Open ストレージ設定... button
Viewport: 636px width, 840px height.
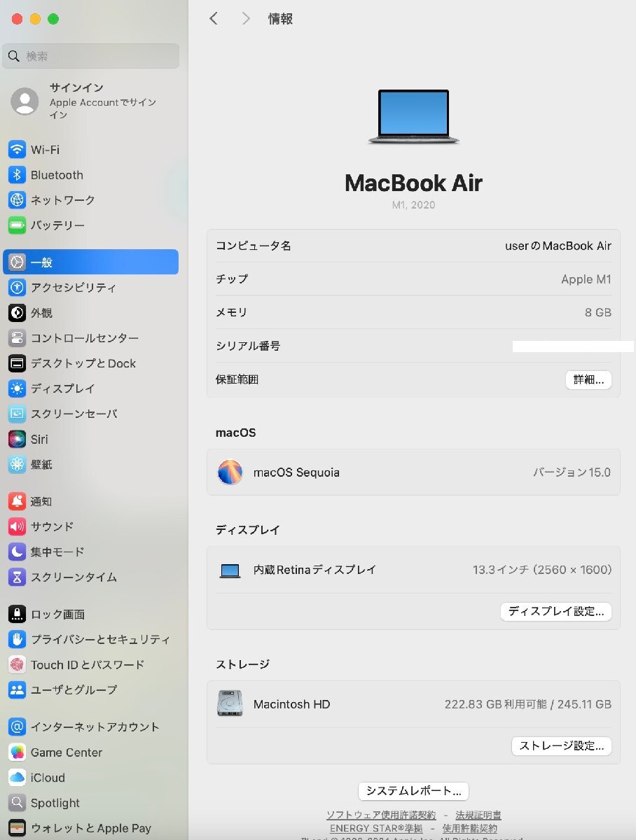click(562, 745)
